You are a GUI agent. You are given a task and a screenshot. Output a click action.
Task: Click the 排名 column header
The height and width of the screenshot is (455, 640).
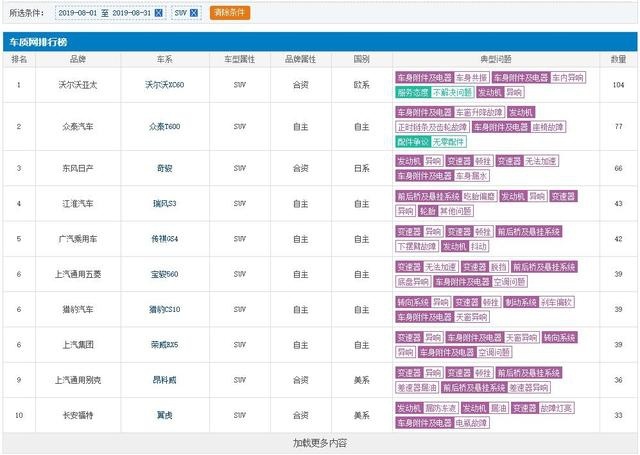(x=19, y=59)
